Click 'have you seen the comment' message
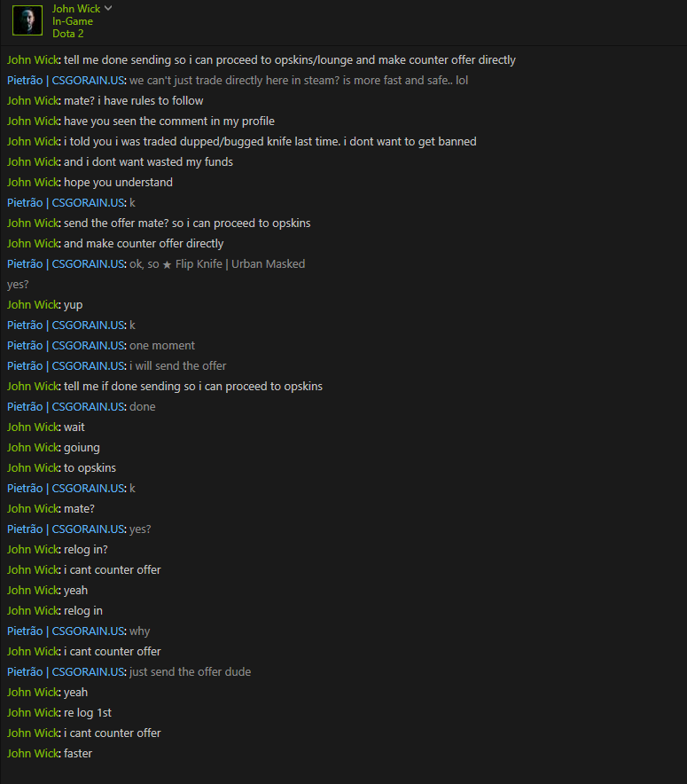The height and width of the screenshot is (784, 687). point(169,122)
